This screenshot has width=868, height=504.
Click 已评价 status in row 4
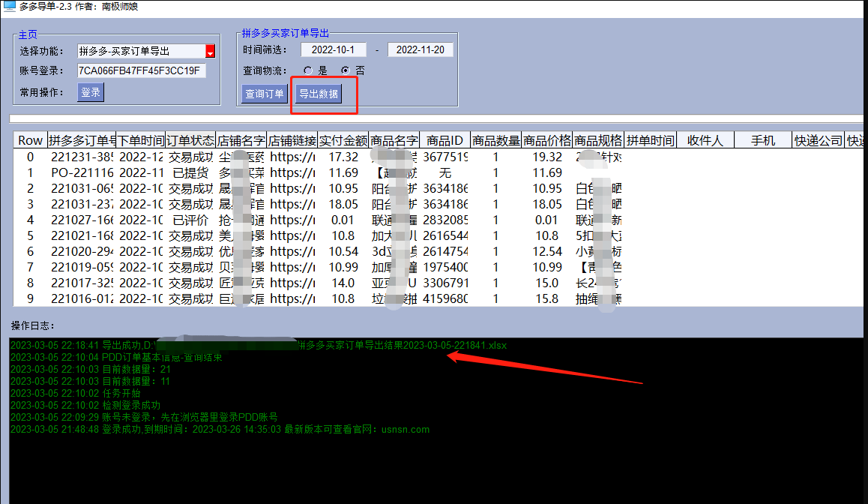coord(190,220)
